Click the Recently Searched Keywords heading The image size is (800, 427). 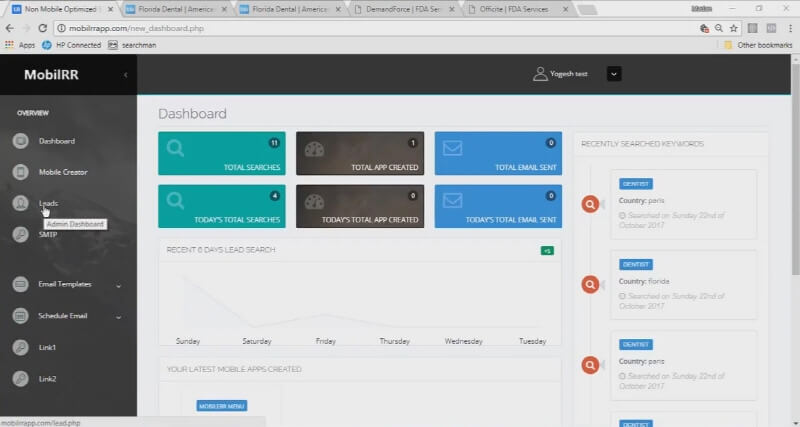click(642, 144)
